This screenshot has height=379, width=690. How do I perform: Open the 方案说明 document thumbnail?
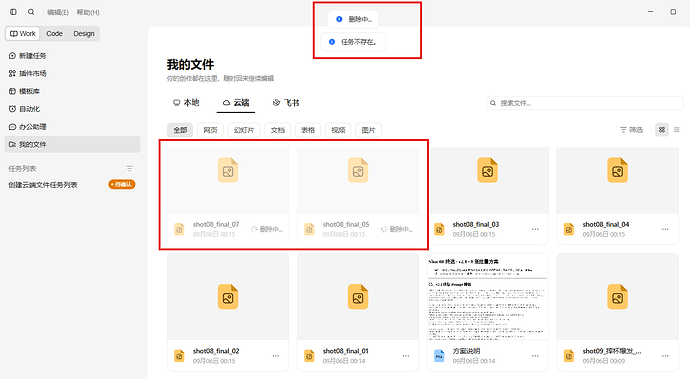click(488, 296)
